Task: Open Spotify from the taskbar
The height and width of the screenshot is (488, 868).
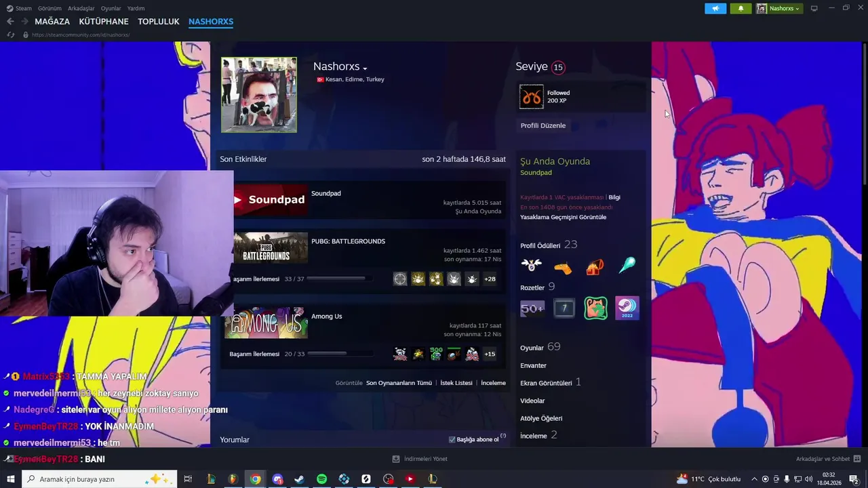Action: click(x=321, y=479)
